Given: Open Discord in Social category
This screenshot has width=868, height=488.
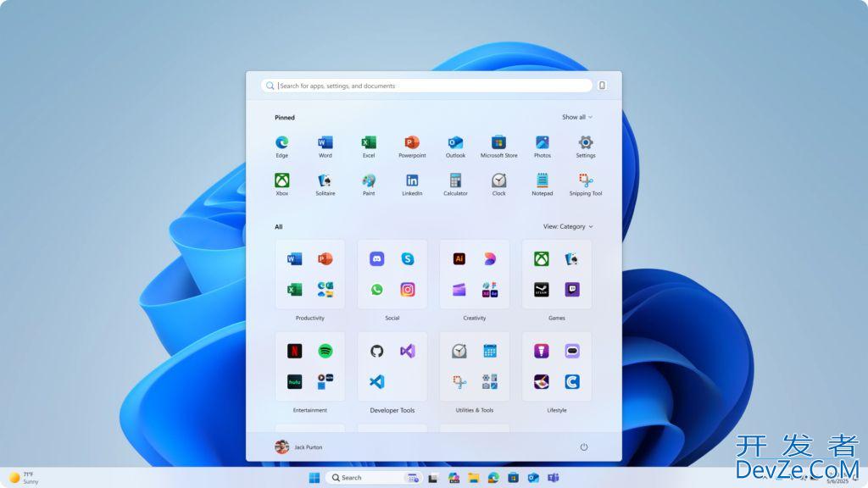Looking at the screenshot, I should pos(376,258).
